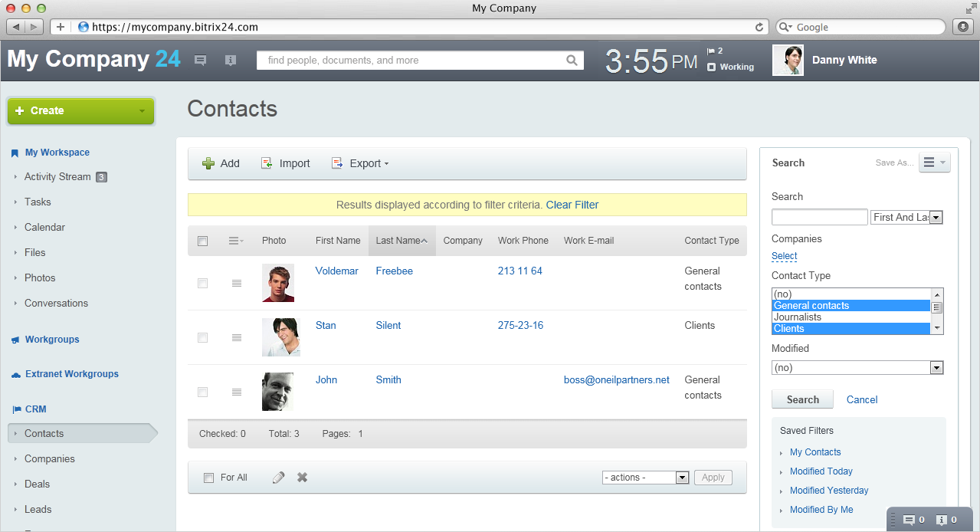This screenshot has width=980, height=532.
Task: Enable the For All checkbox
Action: point(209,478)
